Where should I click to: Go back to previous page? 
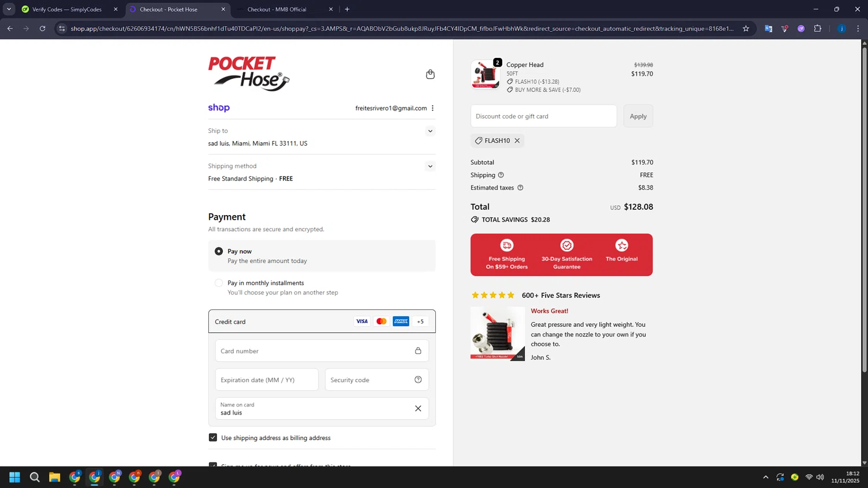coord(10,28)
